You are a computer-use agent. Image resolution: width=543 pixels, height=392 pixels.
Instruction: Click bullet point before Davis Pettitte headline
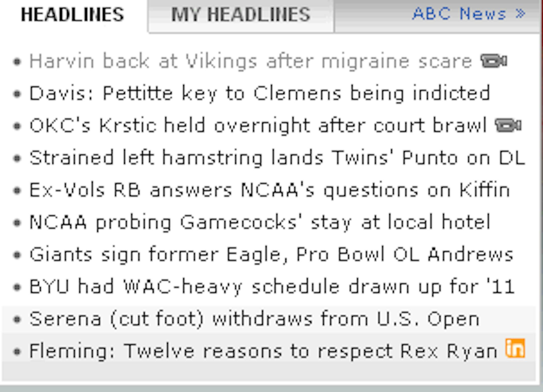[17, 94]
